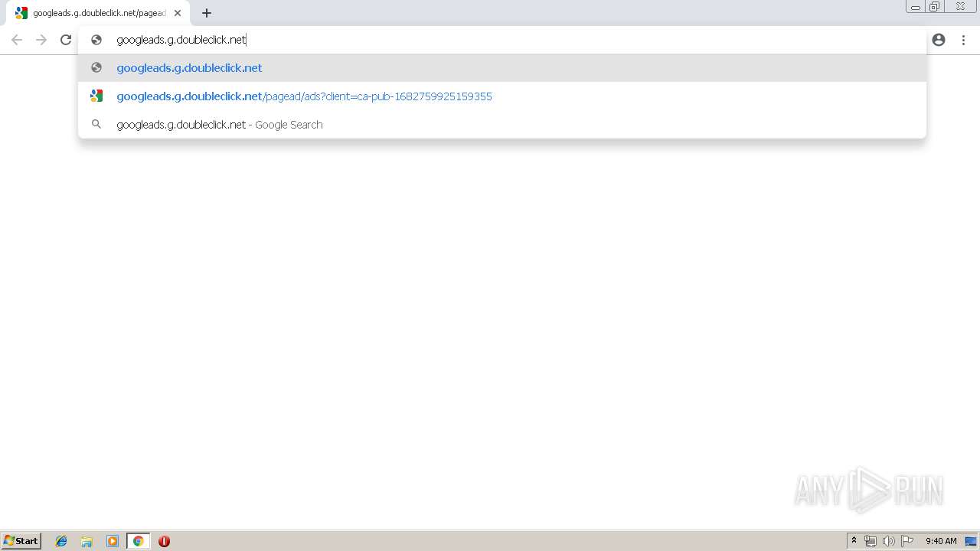Viewport: 980px width, 551px height.
Task: Switch to the googleads.g.doubleclick.net/pagead tab
Action: click(x=99, y=13)
